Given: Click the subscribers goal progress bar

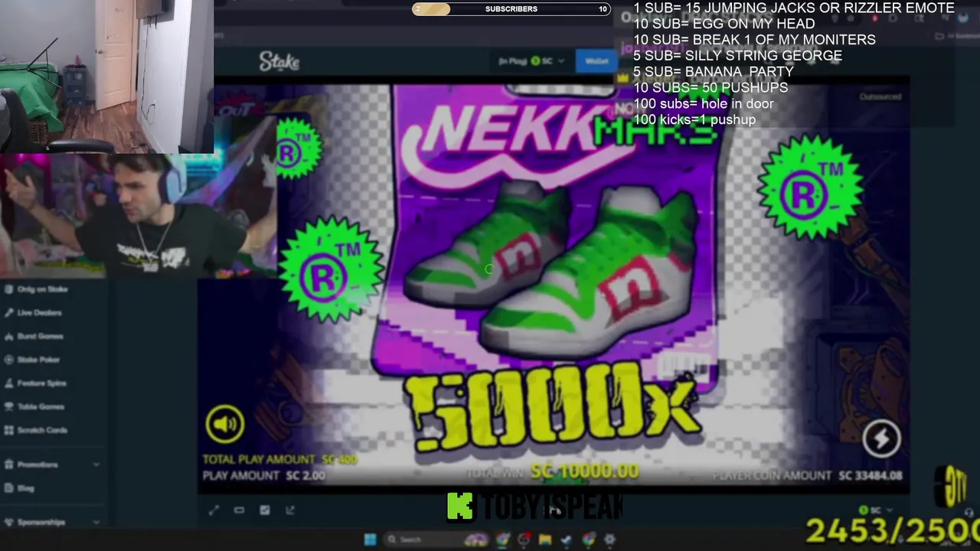Looking at the screenshot, I should [511, 9].
